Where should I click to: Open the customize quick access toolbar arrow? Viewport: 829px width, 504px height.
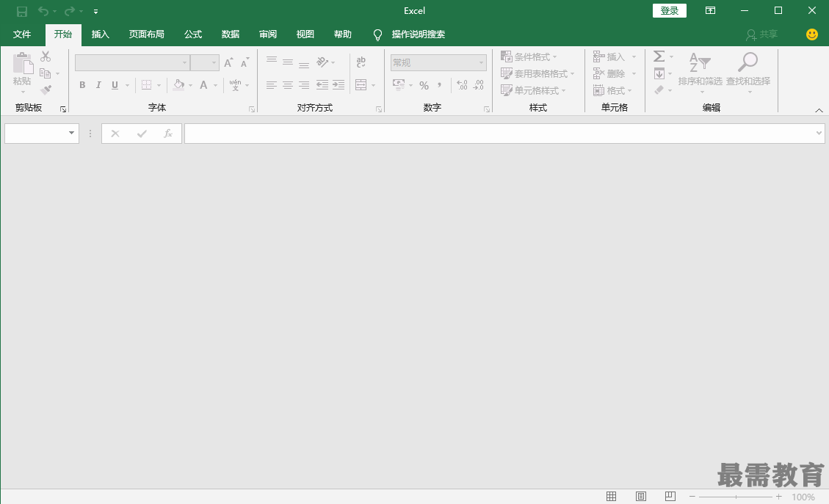(95, 11)
